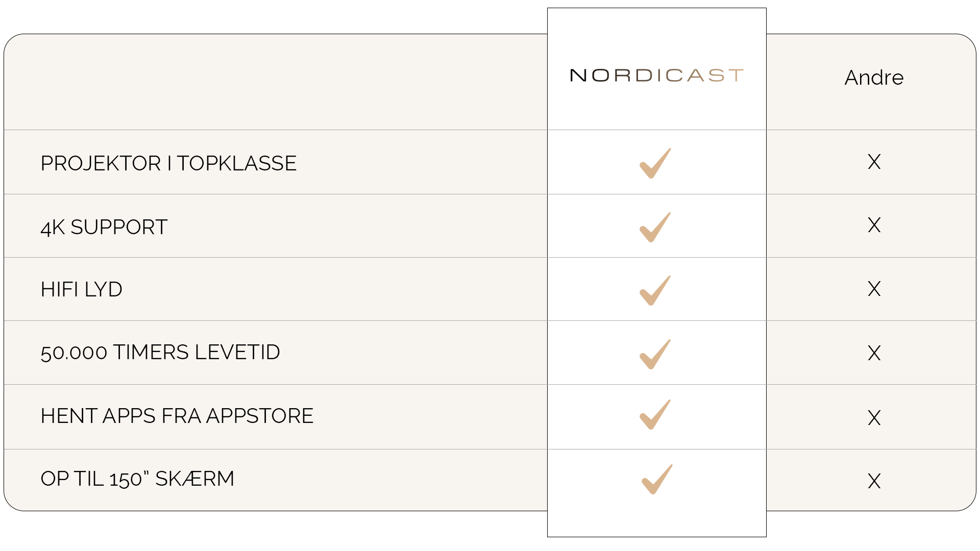Click the X for 50.000 timers levetid

coord(874,353)
